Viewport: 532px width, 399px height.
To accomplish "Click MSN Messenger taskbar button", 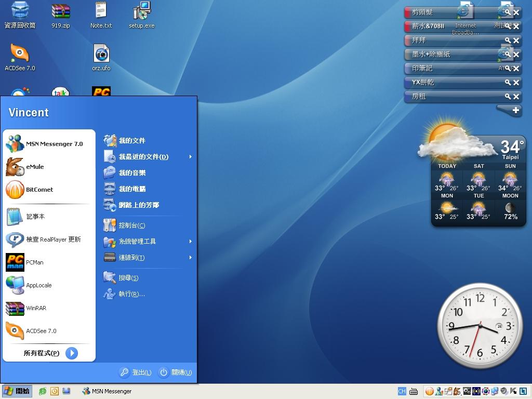I will [107, 391].
